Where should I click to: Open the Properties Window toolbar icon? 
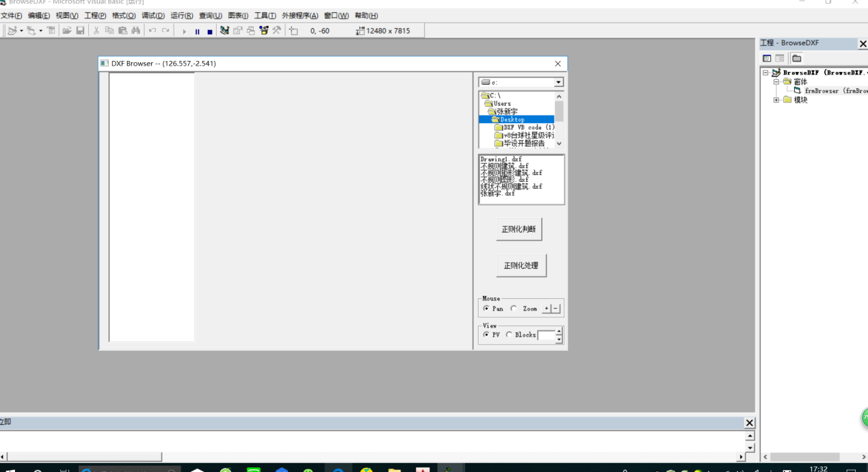[x=237, y=31]
